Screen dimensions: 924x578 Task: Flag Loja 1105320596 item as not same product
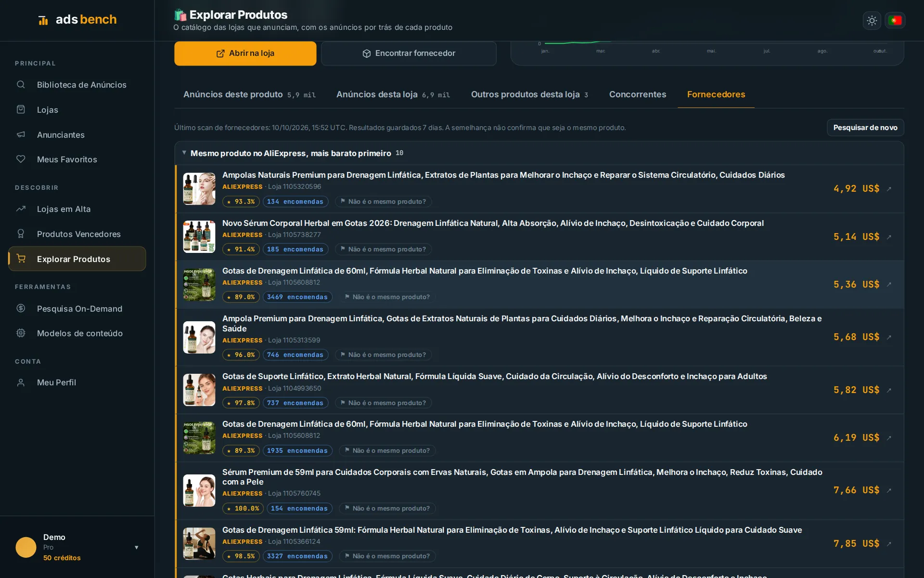383,201
